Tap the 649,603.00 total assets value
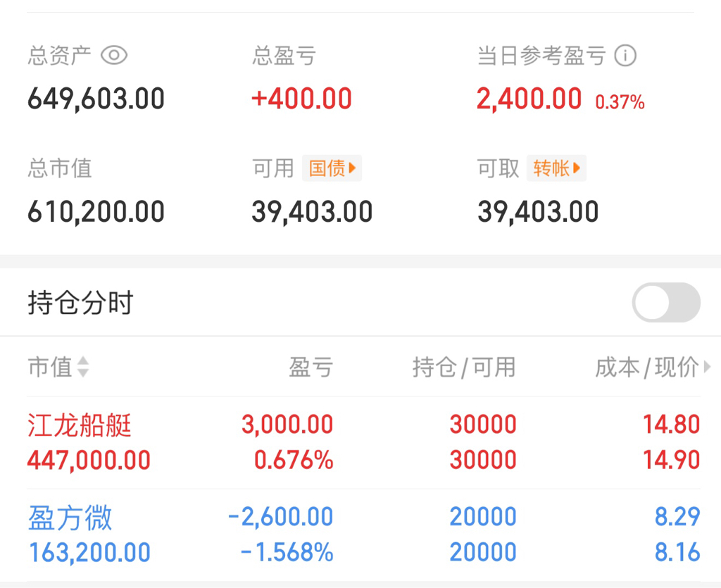This screenshot has height=588, width=721. (x=96, y=99)
